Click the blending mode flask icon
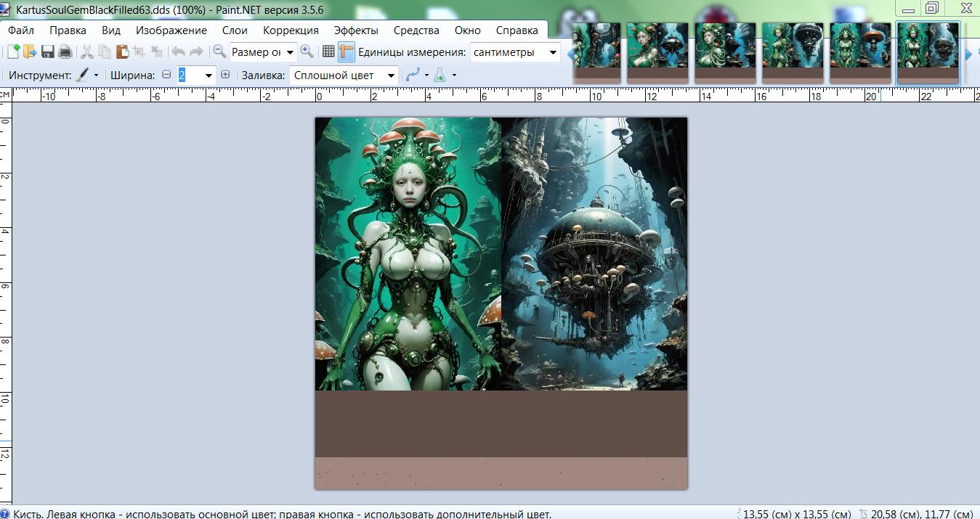This screenshot has width=980, height=519. [440, 75]
